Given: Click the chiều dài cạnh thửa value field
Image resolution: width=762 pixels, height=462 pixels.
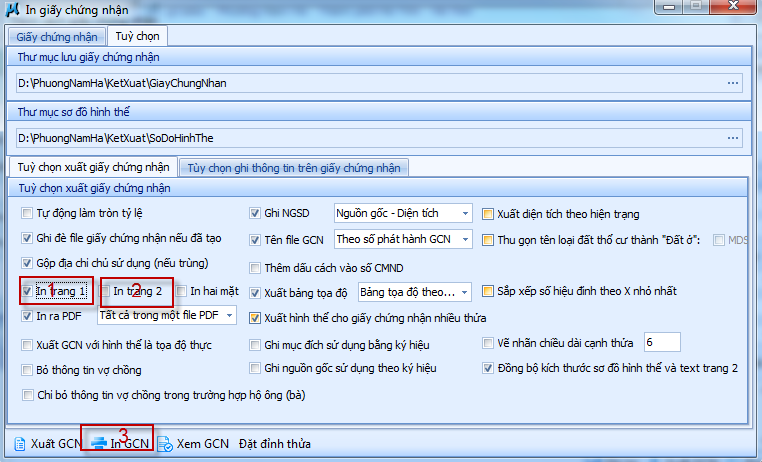Looking at the screenshot, I should pyautogui.click(x=662, y=342).
